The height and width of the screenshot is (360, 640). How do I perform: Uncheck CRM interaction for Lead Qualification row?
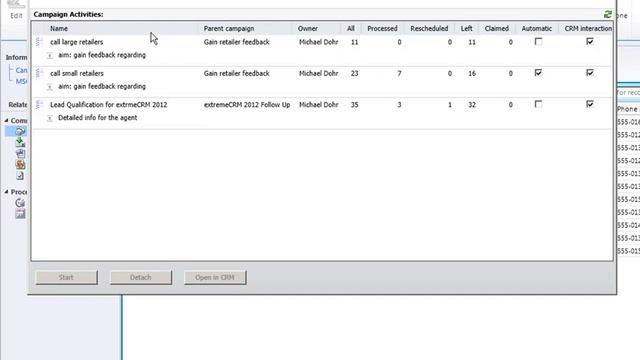coord(590,104)
